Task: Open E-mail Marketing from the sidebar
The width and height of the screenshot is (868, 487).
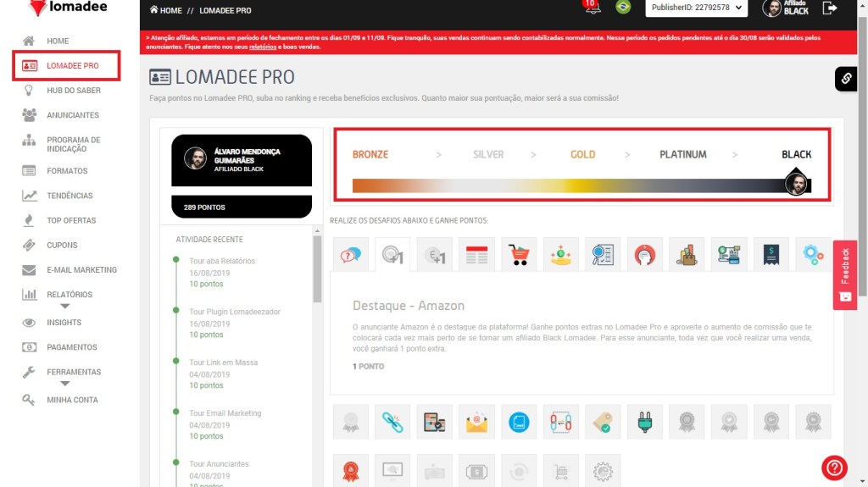Action: tap(81, 270)
